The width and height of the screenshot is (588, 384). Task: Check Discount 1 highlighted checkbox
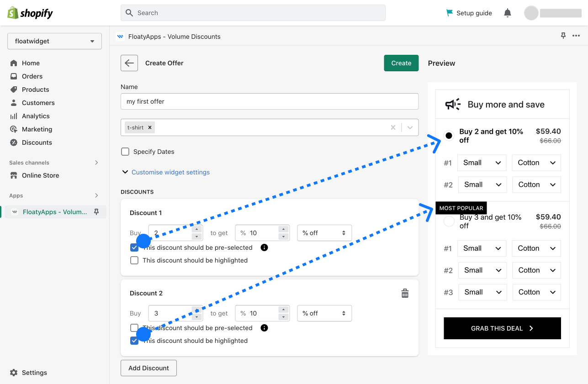pos(134,260)
